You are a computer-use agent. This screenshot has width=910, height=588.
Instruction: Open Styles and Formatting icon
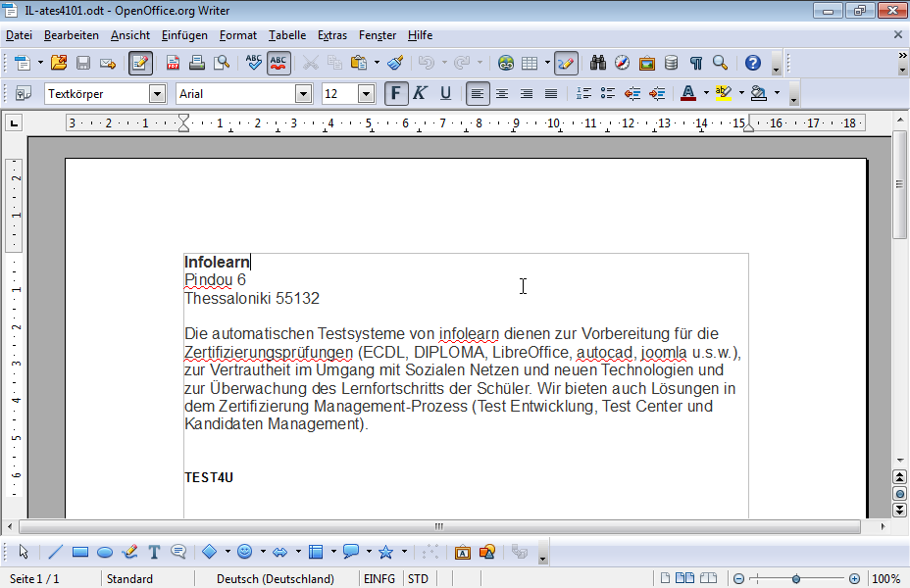pos(24,93)
